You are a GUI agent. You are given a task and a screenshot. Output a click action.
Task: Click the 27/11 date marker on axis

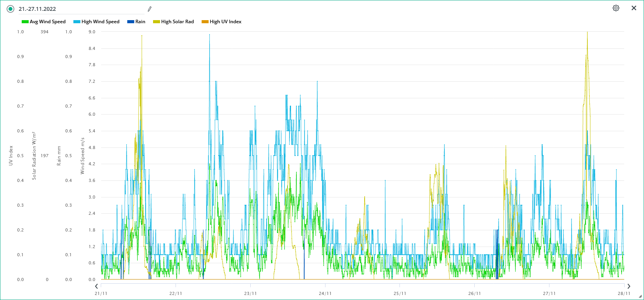coord(549,293)
